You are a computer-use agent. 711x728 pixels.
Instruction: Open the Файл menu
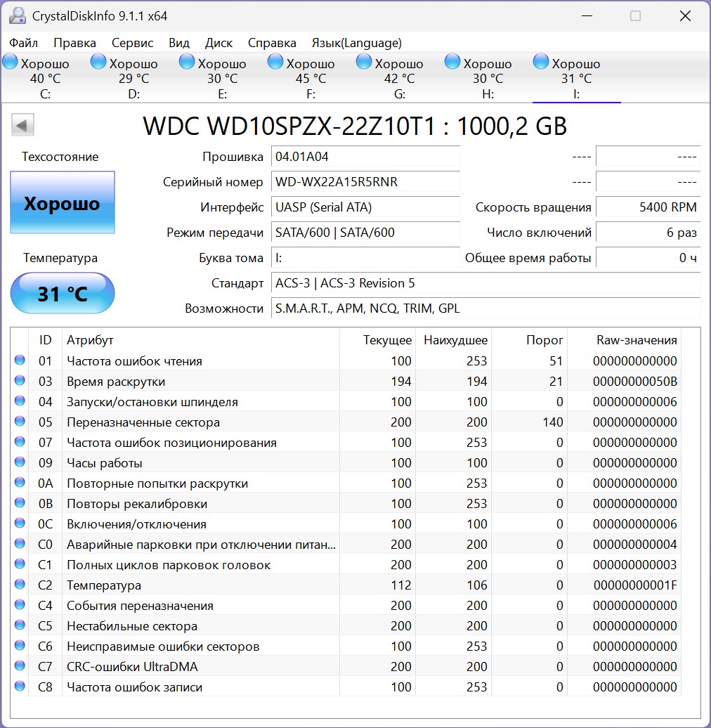tap(24, 43)
